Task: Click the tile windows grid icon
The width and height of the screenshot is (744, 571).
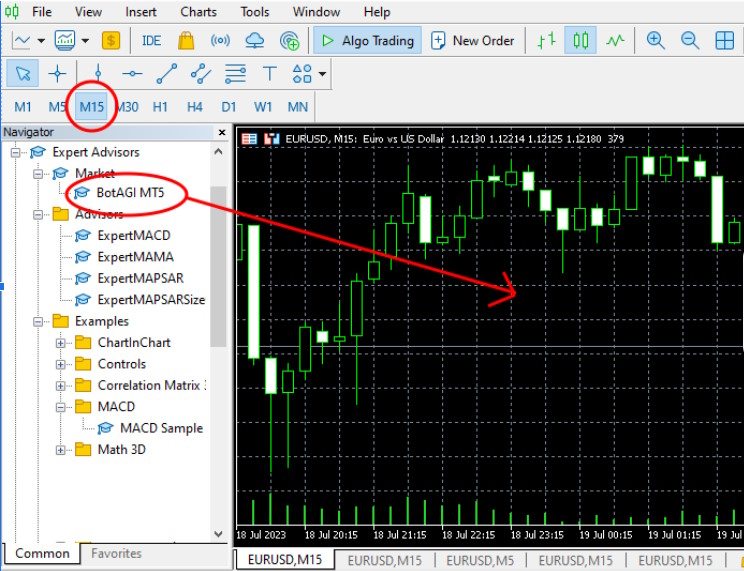Action: point(725,41)
